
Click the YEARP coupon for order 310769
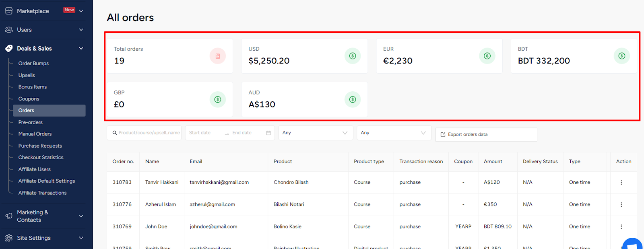[x=463, y=227]
